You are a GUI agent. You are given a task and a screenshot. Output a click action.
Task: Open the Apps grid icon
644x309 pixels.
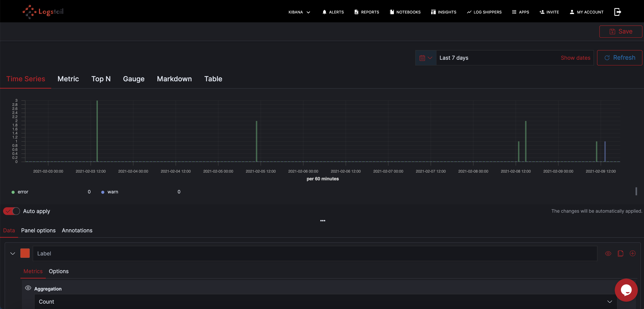pyautogui.click(x=514, y=12)
